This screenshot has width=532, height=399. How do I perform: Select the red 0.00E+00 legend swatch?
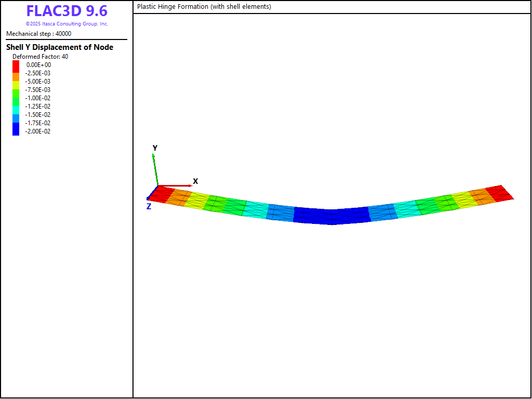point(16,65)
